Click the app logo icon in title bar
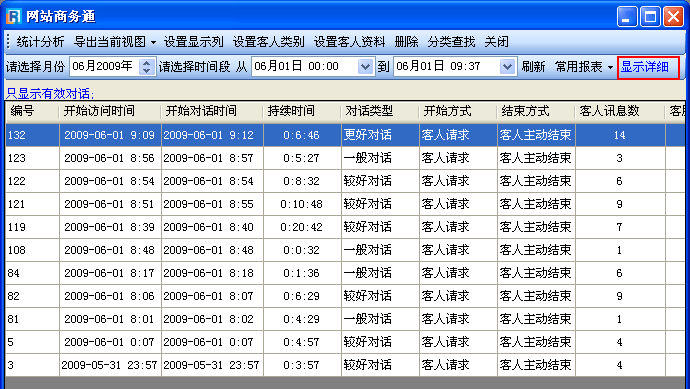Viewport: 690px width, 389px height. [x=14, y=17]
